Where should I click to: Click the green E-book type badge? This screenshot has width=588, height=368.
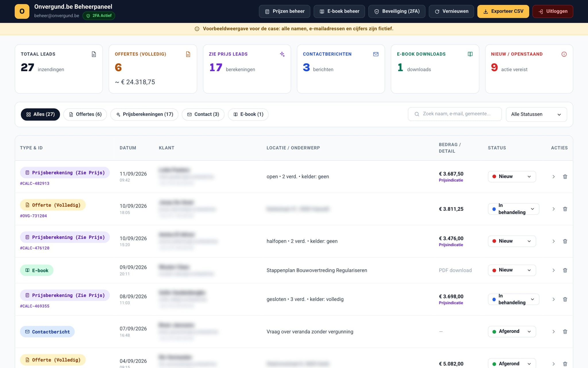[37, 270]
